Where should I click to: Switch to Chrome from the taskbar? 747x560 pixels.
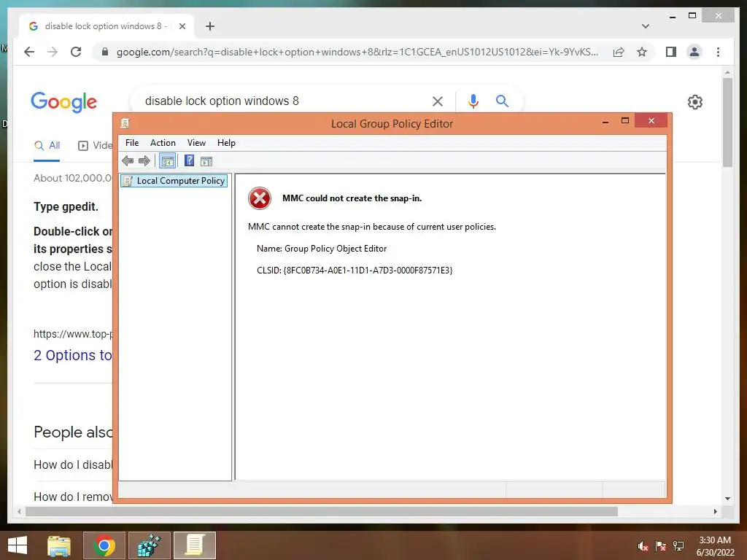tap(104, 545)
